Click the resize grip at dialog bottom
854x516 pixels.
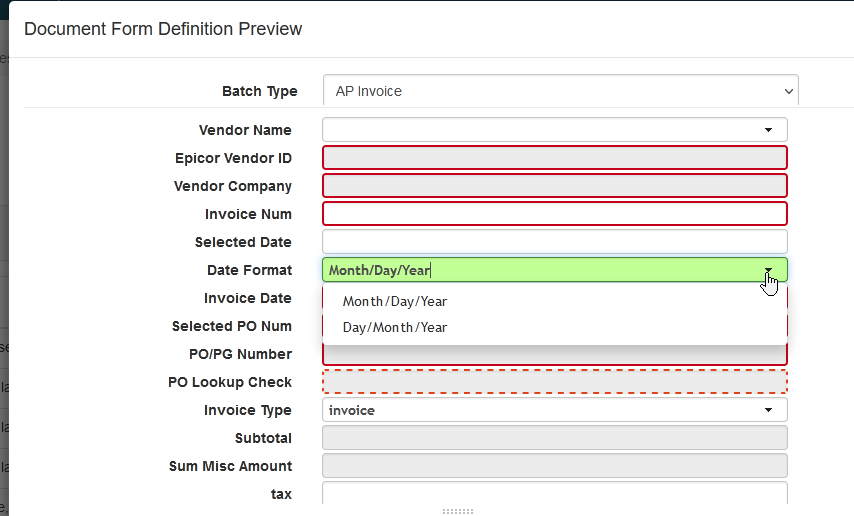[457, 511]
